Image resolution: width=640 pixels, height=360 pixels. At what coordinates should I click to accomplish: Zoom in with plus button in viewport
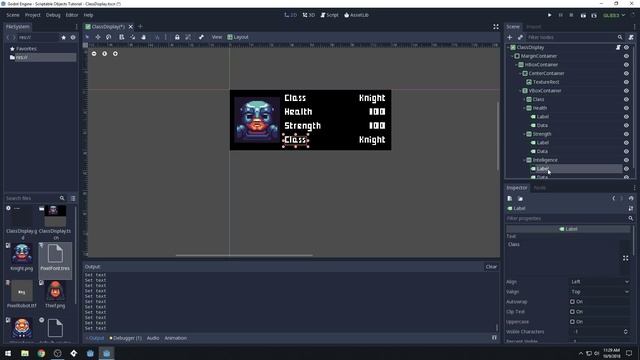click(x=115, y=53)
